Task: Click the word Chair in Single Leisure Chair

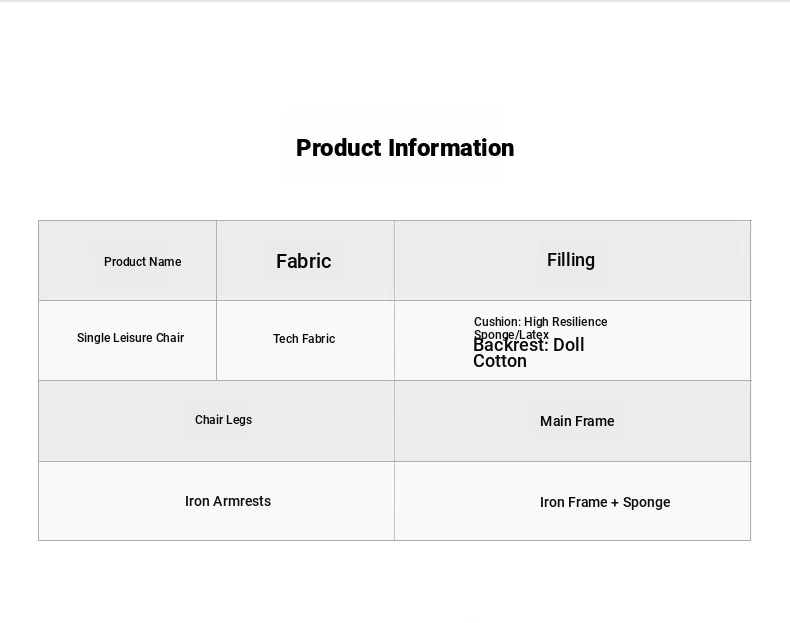Action: (170, 337)
